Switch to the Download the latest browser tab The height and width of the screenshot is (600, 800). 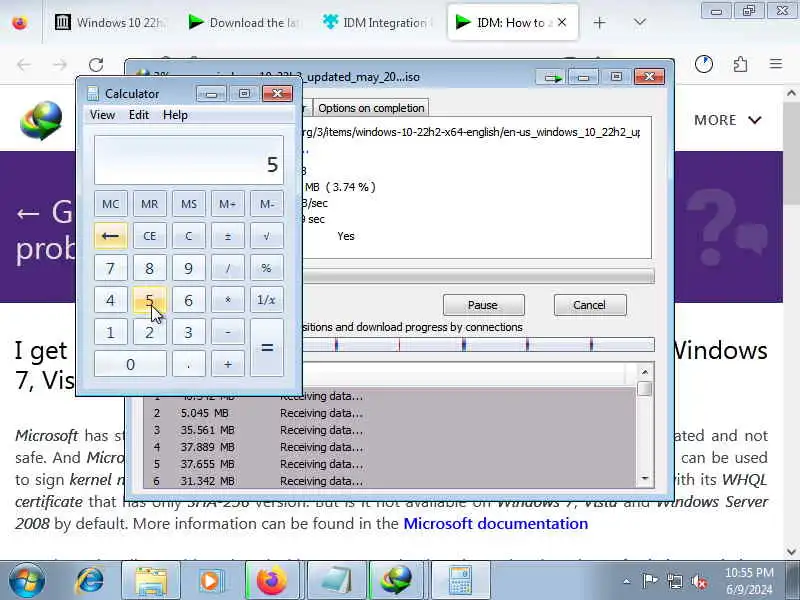click(x=244, y=22)
